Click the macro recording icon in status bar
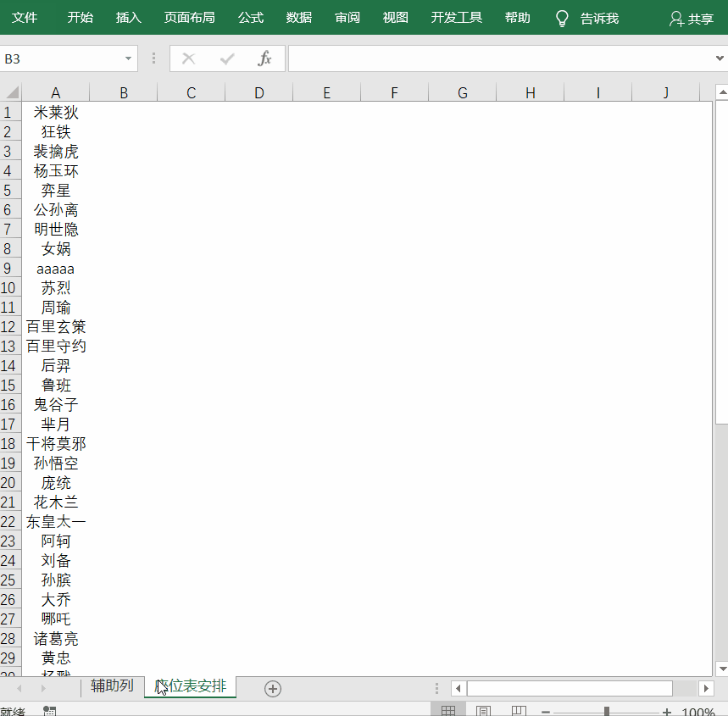The width and height of the screenshot is (728, 716). coord(50,711)
